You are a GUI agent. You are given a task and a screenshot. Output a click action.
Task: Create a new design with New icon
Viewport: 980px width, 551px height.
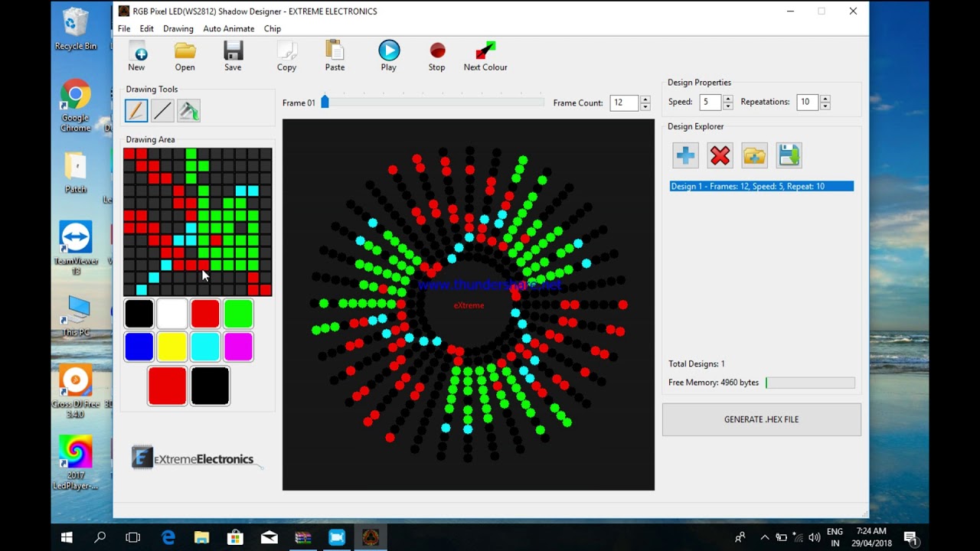136,57
